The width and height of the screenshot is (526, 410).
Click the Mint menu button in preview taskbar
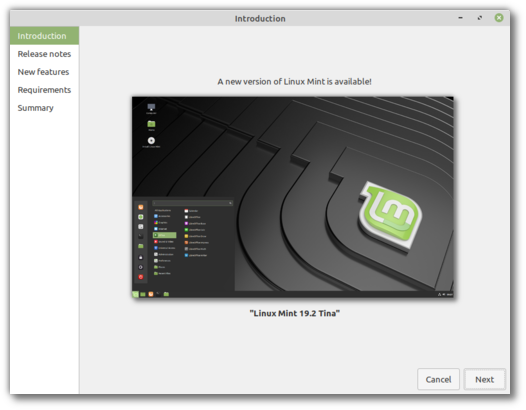pos(135,294)
